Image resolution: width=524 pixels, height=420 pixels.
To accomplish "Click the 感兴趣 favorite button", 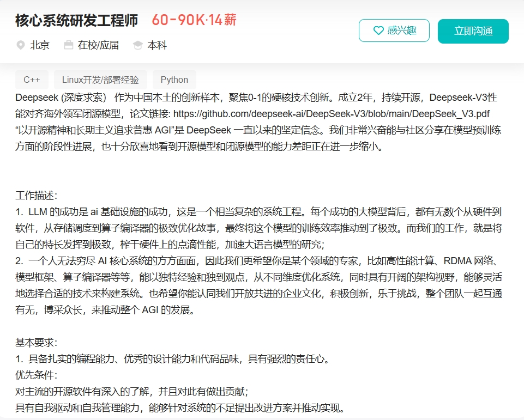I will point(394,31).
